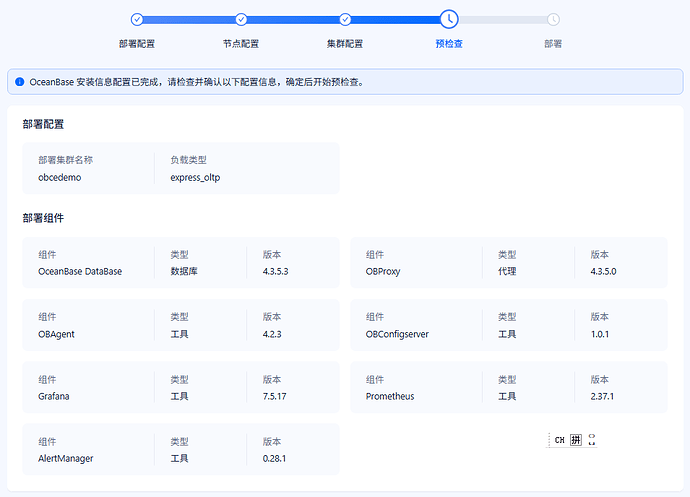Click the OceanBase 安装信息配置已完成 alert message

click(x=196, y=82)
